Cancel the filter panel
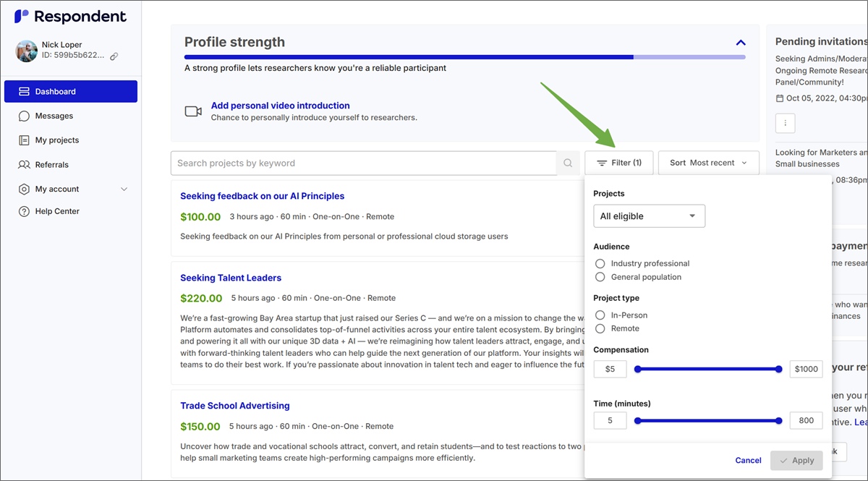This screenshot has width=868, height=481. pos(748,460)
